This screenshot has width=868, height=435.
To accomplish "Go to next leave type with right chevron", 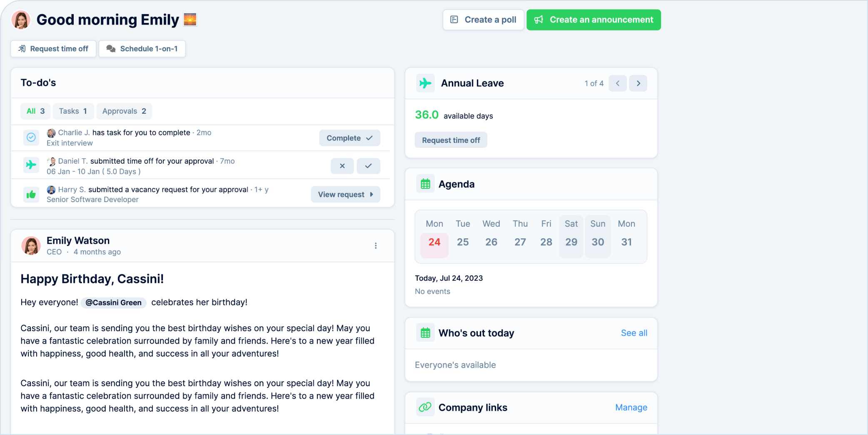I will click(x=638, y=83).
